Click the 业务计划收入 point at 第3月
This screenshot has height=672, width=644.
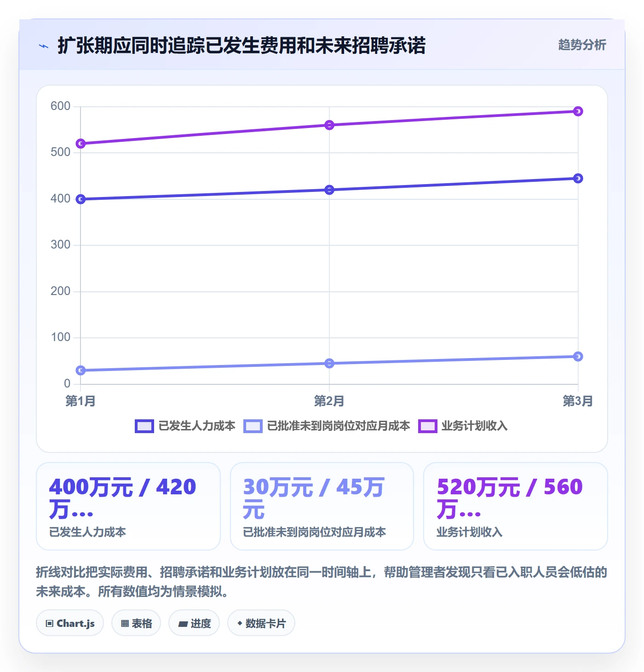point(578,111)
